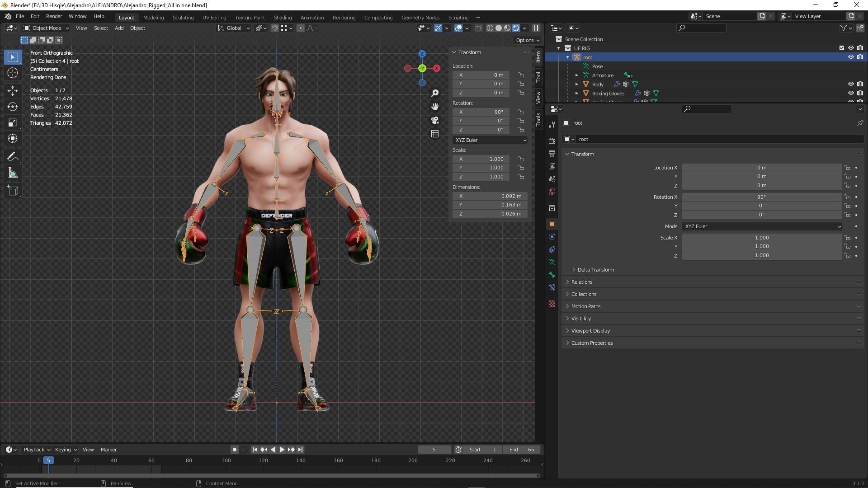Switch to orthographic grid view icon

[x=435, y=134]
